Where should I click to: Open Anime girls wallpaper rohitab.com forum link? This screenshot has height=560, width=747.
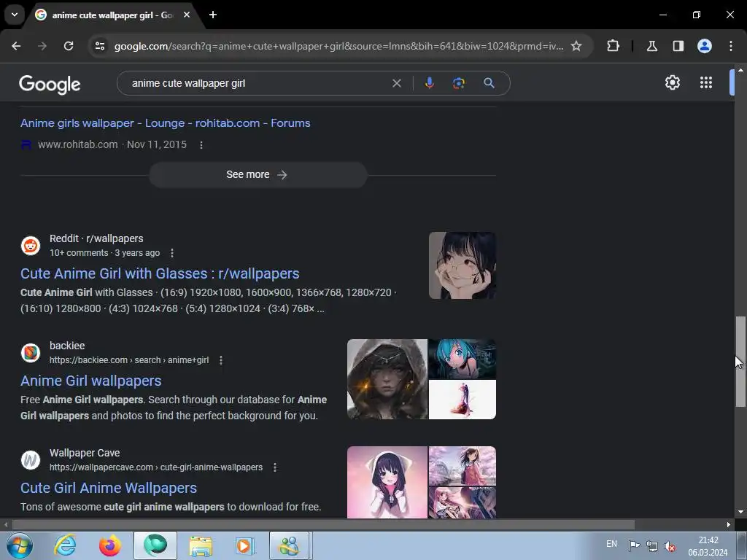click(x=166, y=123)
